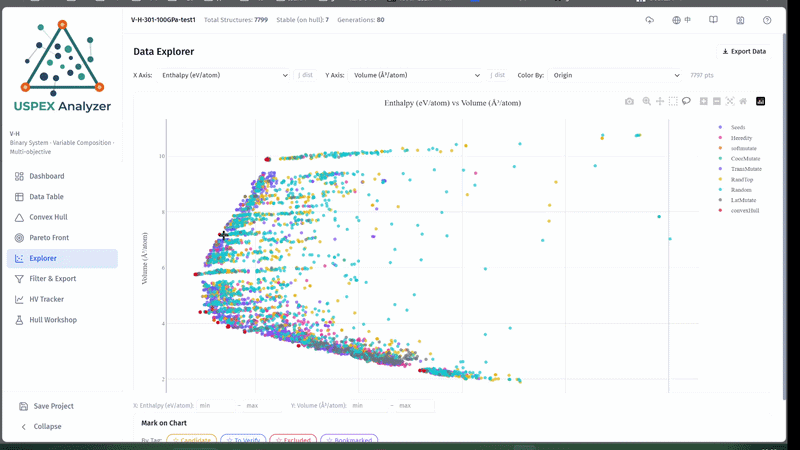Screen dimensions: 800x450
Task: Focus the Enthalpy min input field
Action: click(x=216, y=406)
